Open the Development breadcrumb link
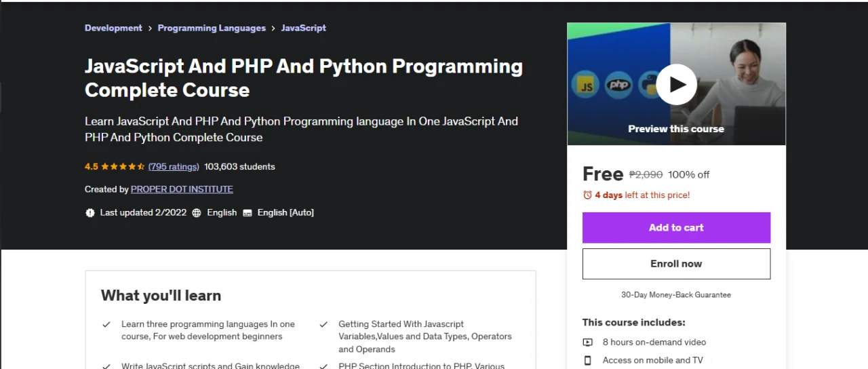 pyautogui.click(x=113, y=28)
